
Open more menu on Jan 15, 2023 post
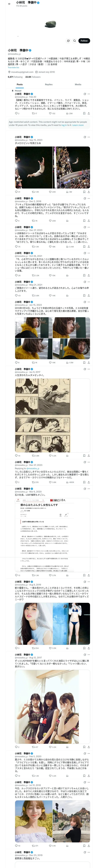(89, 302)
